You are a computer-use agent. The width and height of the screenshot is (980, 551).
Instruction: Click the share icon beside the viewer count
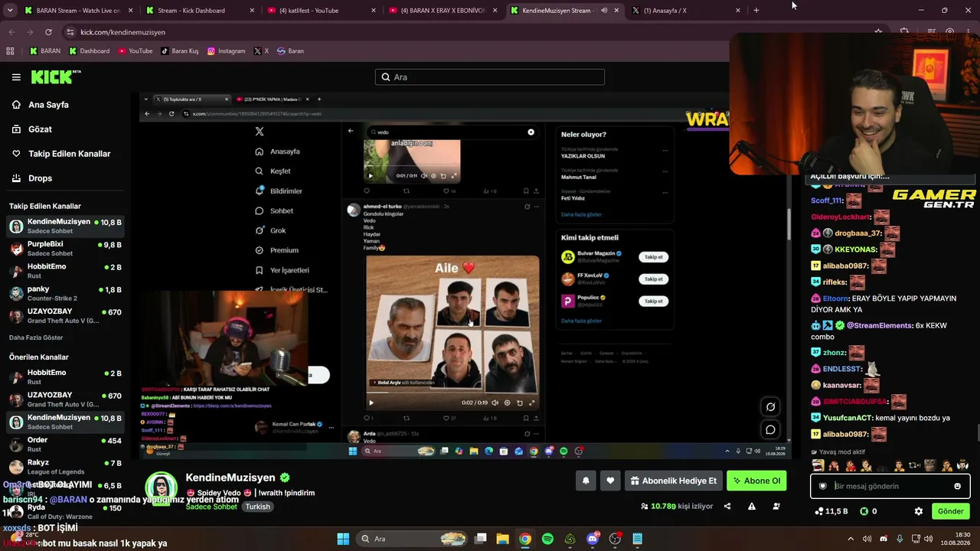point(727,506)
